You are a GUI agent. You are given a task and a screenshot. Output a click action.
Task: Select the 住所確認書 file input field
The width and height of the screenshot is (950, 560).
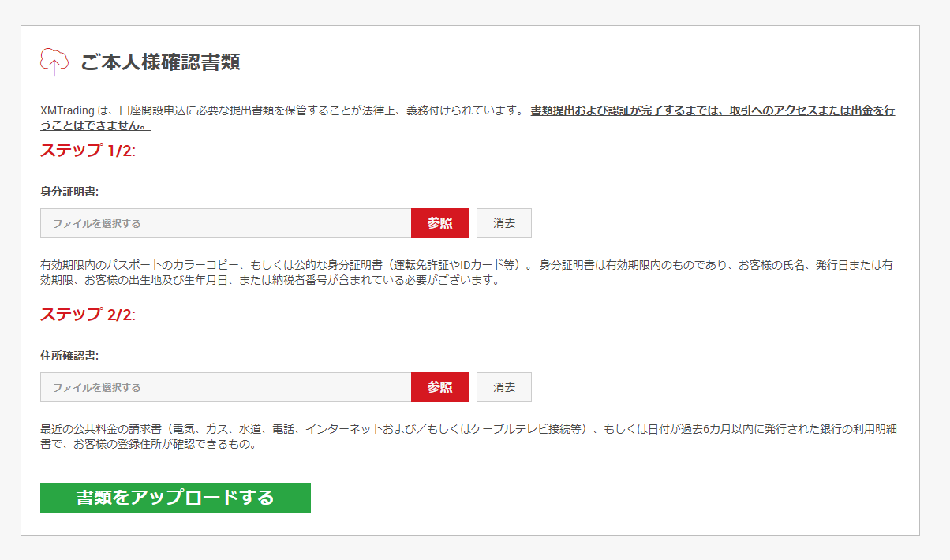(x=226, y=387)
